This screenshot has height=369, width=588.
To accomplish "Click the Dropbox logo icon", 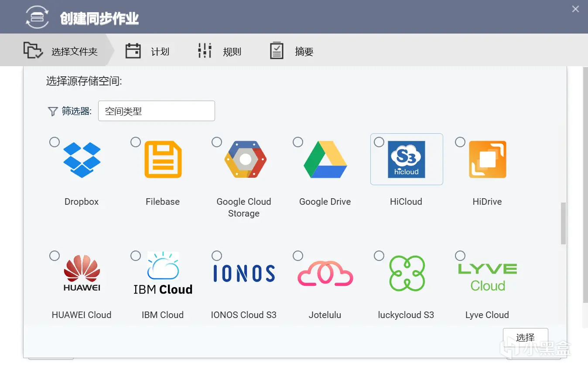I will [x=82, y=159].
